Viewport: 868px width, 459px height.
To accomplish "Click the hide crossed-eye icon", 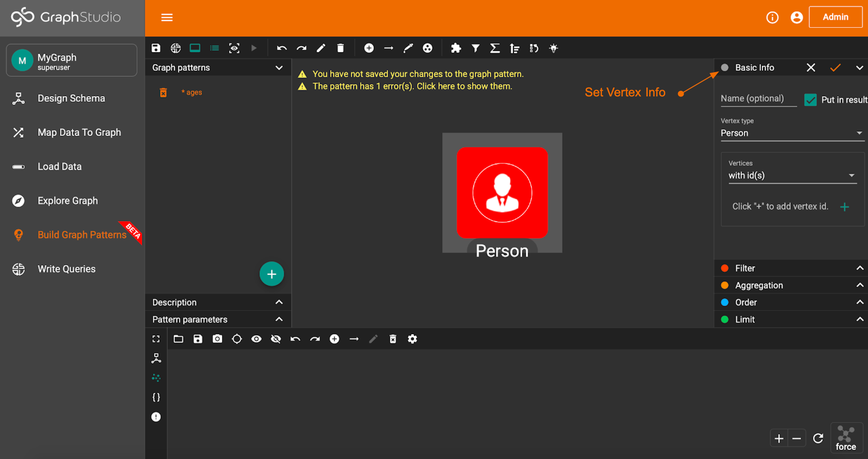I will (x=276, y=339).
